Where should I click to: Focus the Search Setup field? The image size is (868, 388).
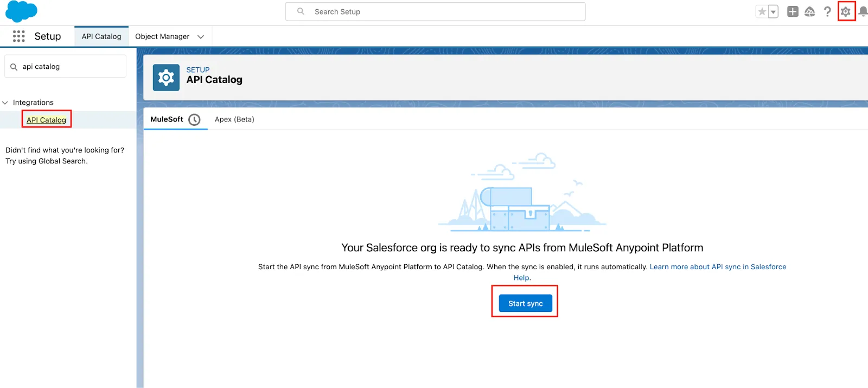(x=445, y=12)
